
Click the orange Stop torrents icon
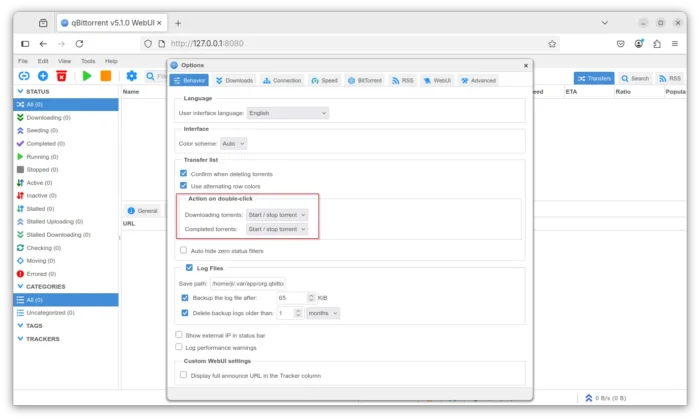click(106, 76)
